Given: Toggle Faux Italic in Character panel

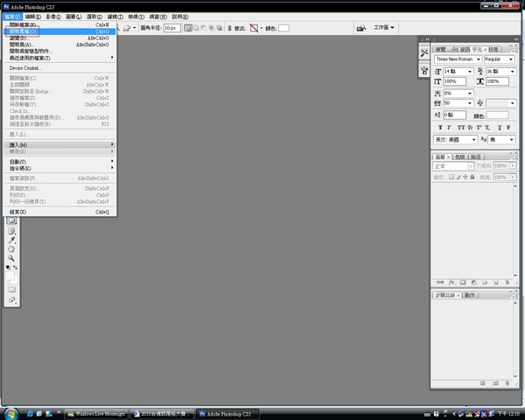Looking at the screenshot, I should (x=449, y=127).
